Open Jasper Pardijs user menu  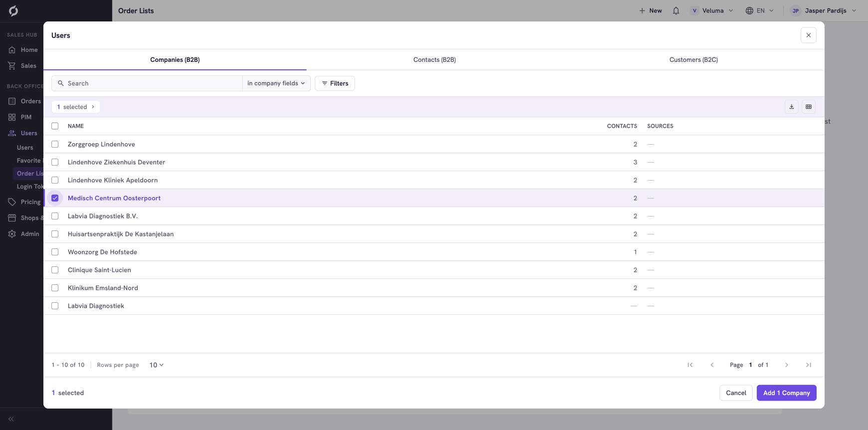click(824, 10)
